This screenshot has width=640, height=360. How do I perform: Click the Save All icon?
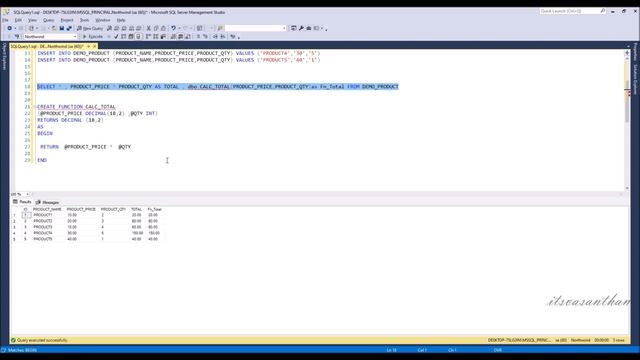(69, 28)
